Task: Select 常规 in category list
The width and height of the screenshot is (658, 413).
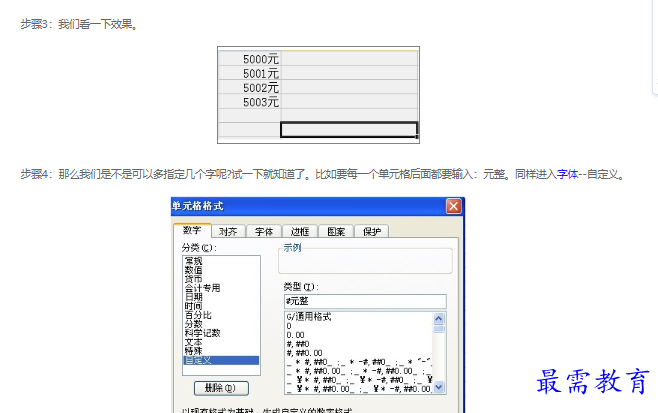Action: coord(221,261)
